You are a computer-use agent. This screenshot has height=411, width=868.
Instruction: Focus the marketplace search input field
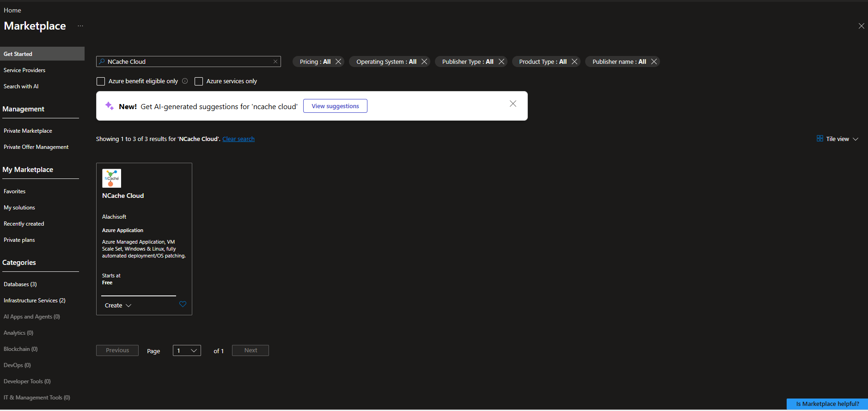(x=189, y=61)
